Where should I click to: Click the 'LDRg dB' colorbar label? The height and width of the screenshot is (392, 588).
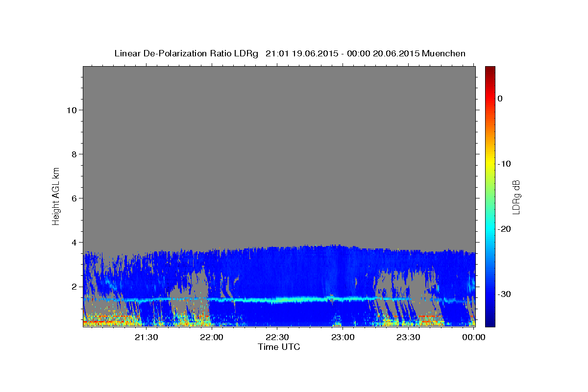point(516,196)
